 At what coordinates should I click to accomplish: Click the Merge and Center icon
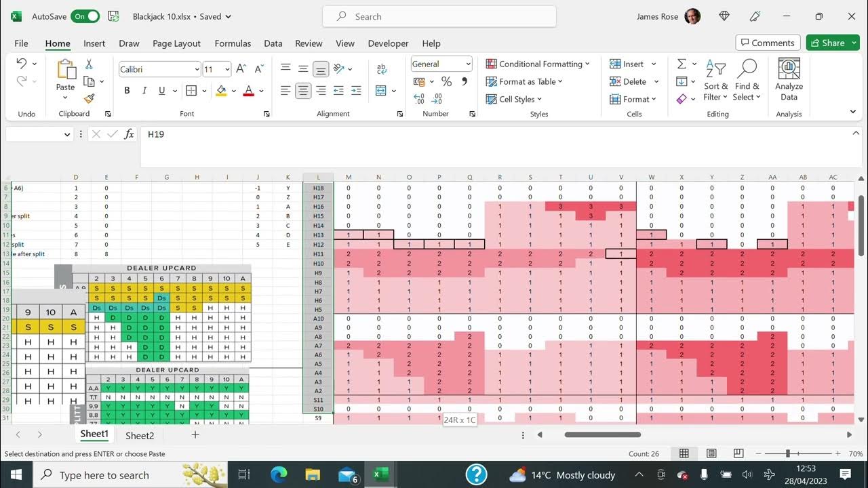tap(381, 90)
